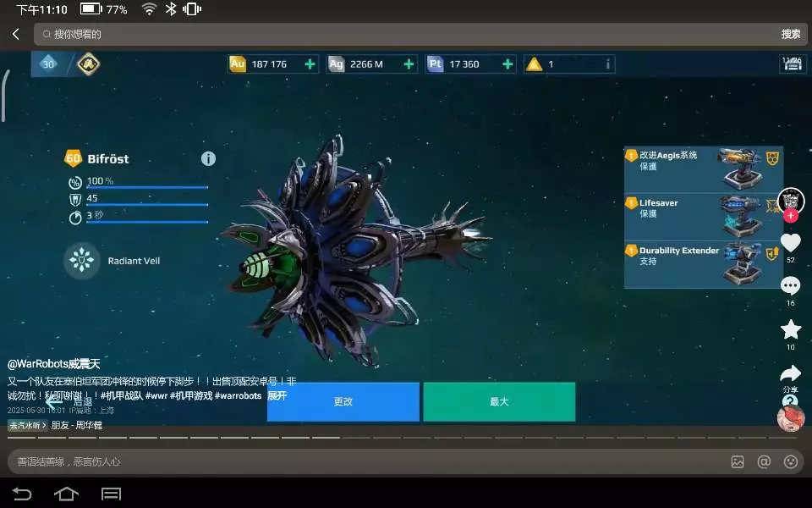Screen dimensions: 812x508
Task: Expand caption with 展开
Action: click(277, 396)
